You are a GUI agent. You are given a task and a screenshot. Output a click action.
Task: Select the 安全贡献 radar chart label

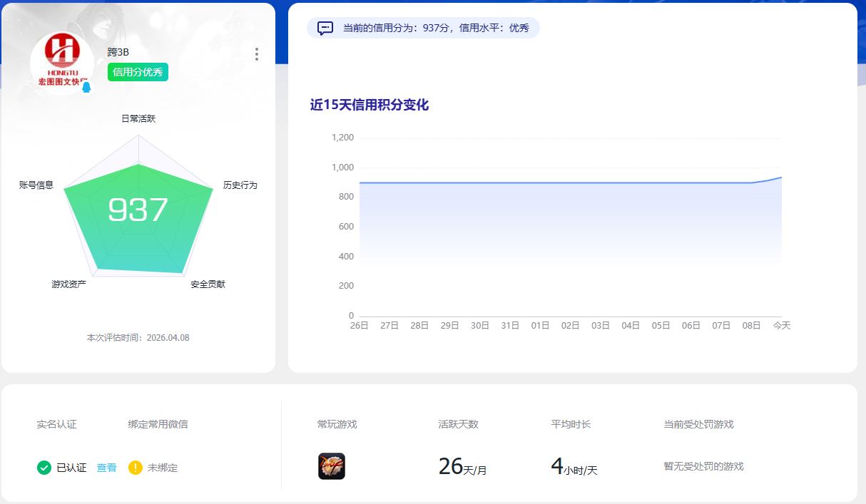pyautogui.click(x=208, y=284)
